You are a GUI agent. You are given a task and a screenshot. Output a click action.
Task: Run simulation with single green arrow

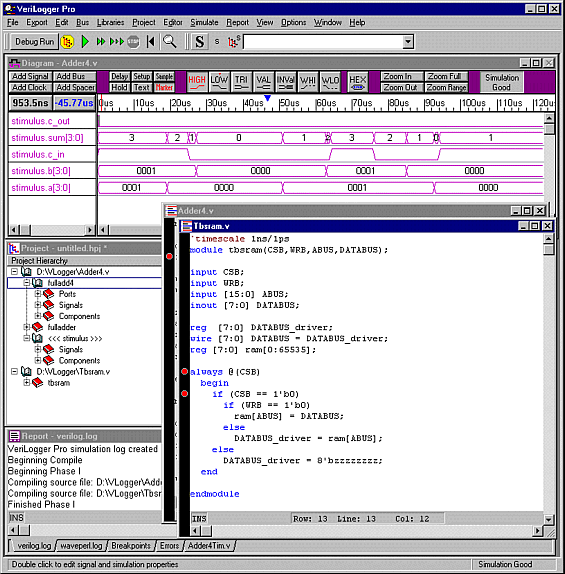point(85,42)
